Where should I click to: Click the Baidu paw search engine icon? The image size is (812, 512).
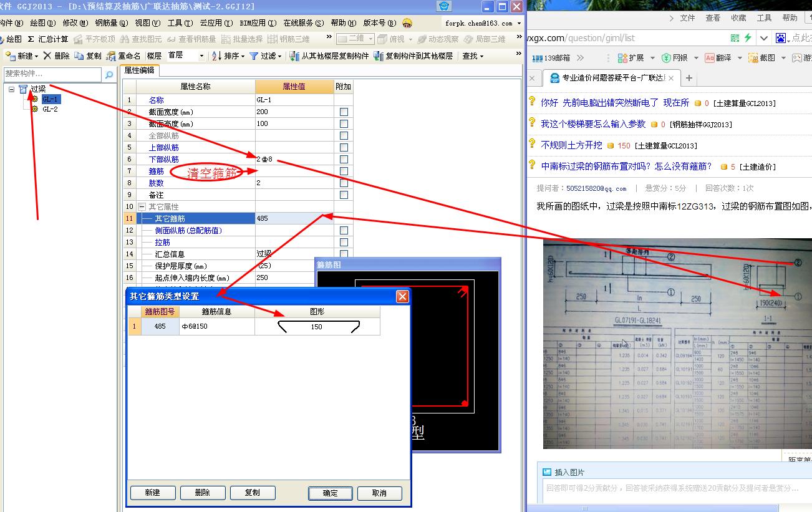coord(781,38)
